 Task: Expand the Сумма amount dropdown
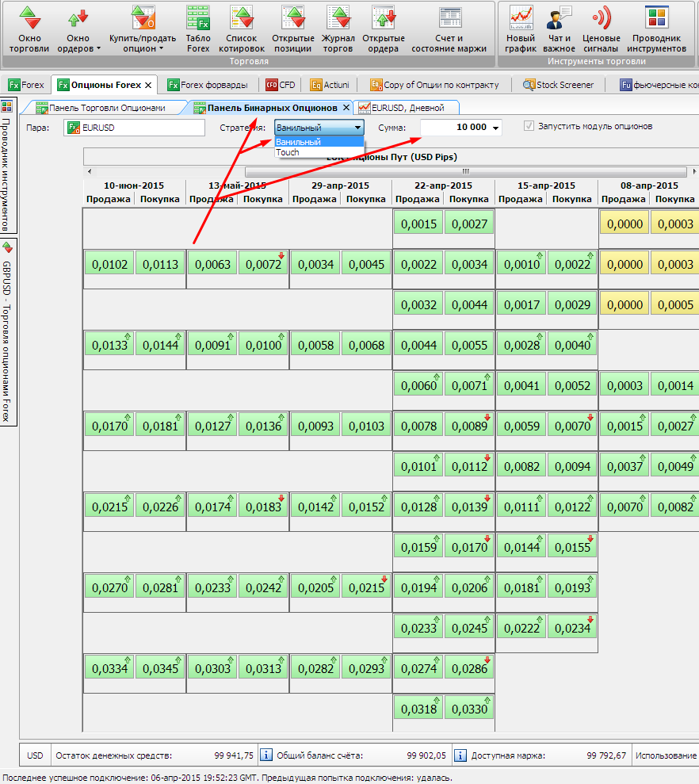pyautogui.click(x=496, y=128)
